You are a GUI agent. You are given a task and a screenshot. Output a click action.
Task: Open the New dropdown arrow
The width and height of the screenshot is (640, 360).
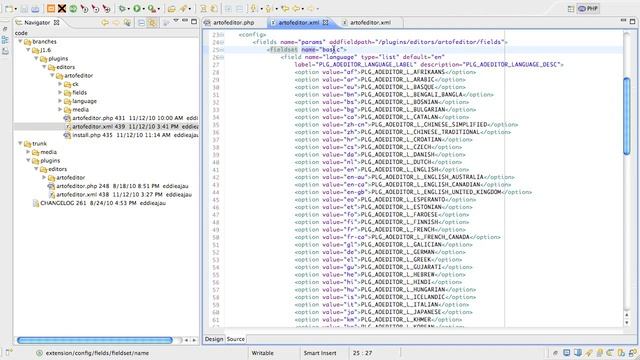pos(16,9)
